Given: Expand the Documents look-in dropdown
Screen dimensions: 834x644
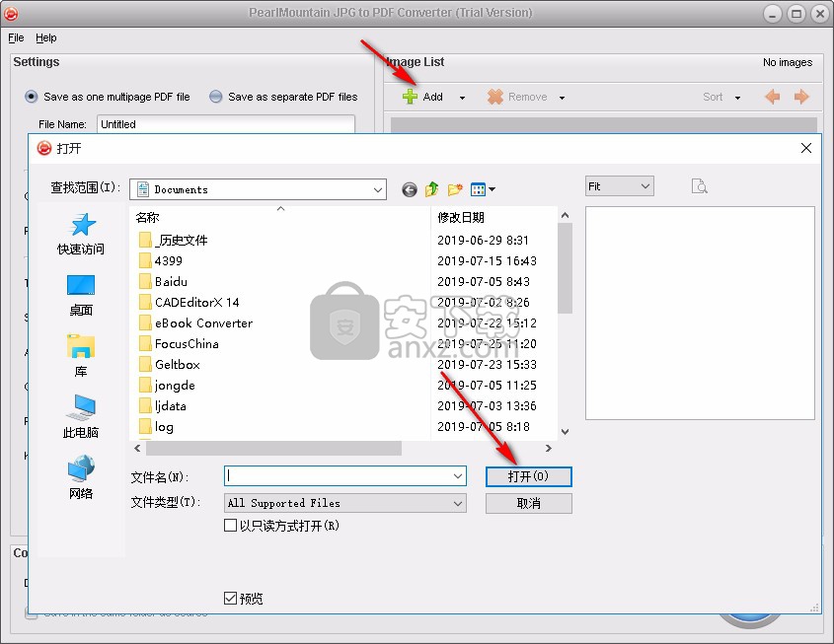Looking at the screenshot, I should click(x=378, y=189).
